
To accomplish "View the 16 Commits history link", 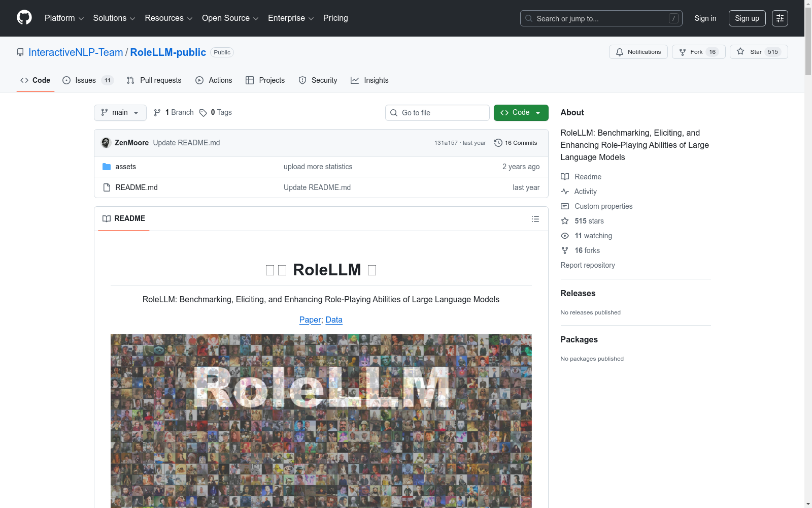I will 516,143.
